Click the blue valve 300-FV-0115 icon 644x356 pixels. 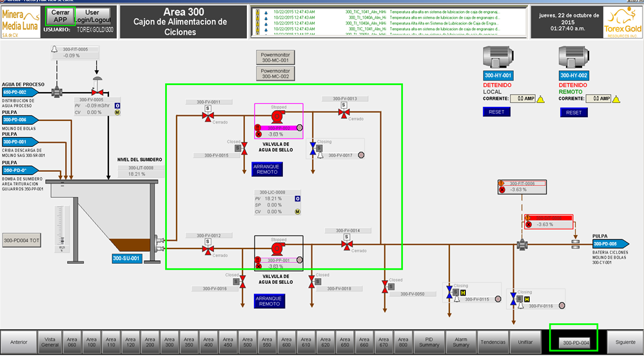449,293
